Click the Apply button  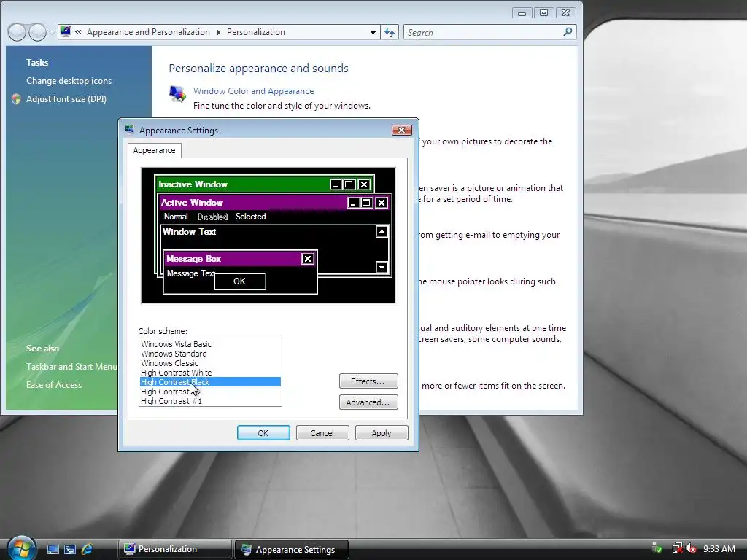[x=382, y=433]
